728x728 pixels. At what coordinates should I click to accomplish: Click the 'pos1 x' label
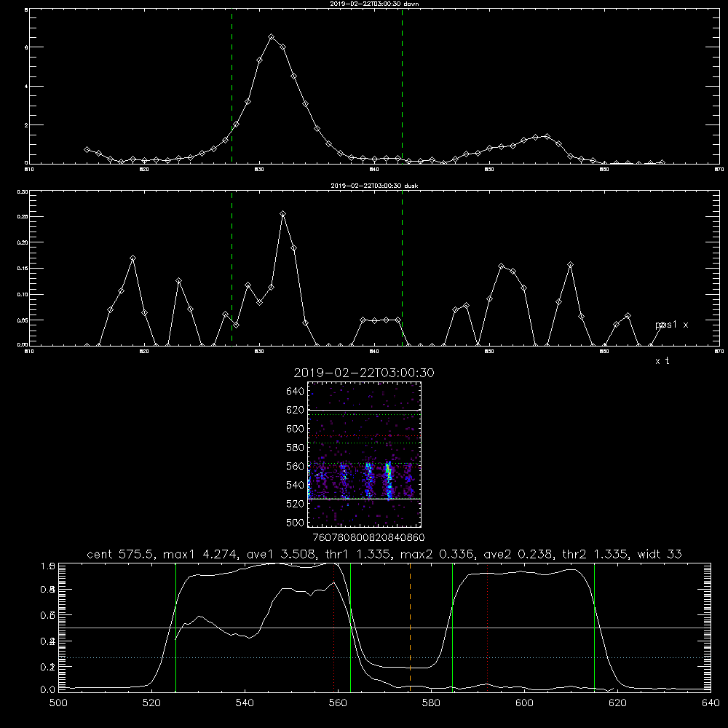671,325
